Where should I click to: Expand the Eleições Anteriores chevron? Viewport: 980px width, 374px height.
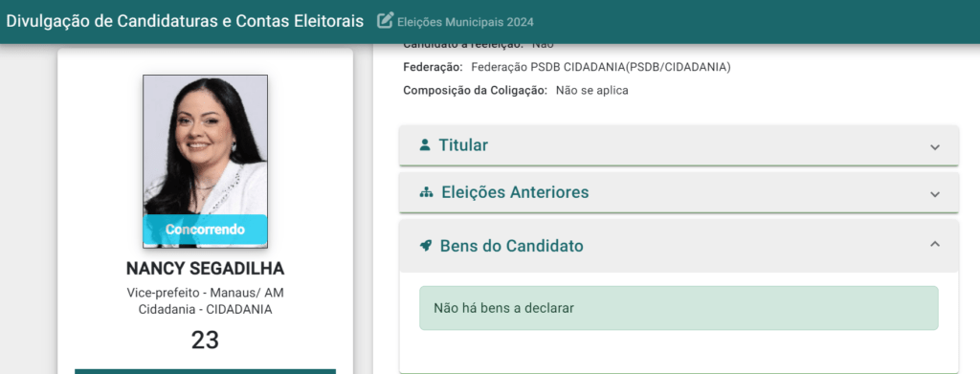coord(934,194)
